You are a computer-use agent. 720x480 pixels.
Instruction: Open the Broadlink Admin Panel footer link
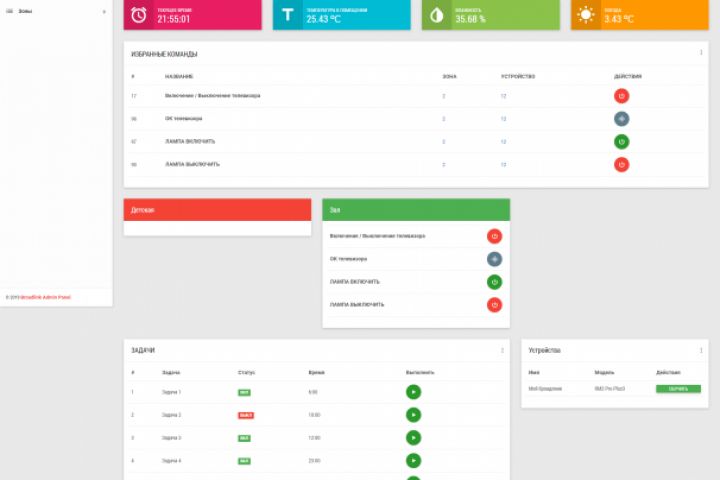click(x=45, y=297)
